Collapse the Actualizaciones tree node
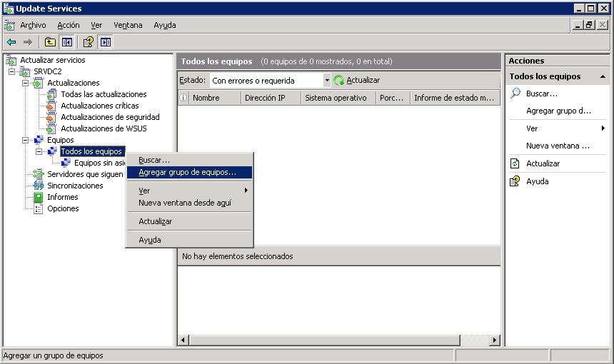 26,83
